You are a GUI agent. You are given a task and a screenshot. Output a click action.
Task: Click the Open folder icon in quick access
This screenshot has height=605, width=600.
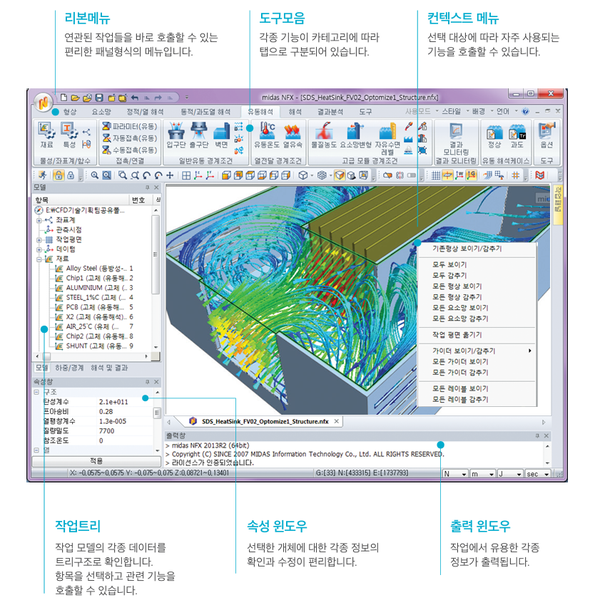click(x=75, y=98)
